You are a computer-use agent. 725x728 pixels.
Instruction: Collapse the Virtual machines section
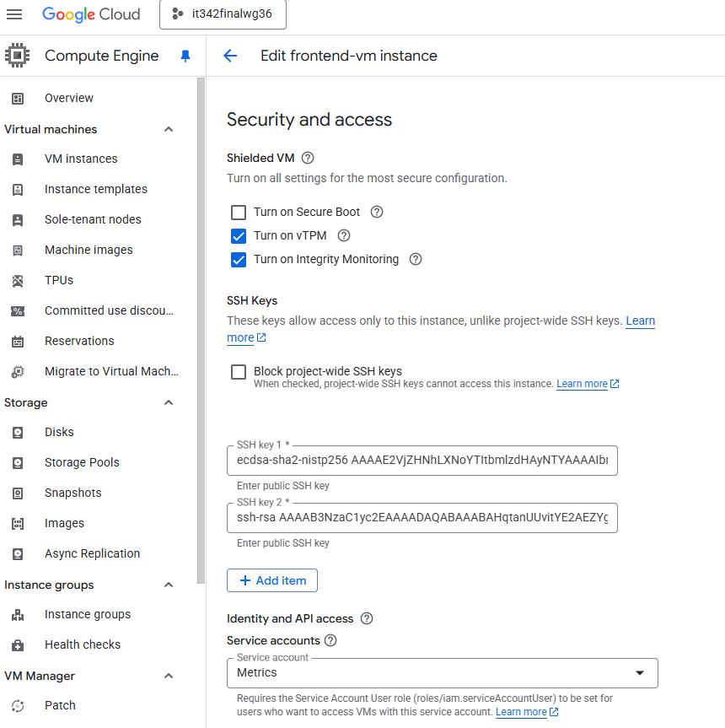point(169,129)
